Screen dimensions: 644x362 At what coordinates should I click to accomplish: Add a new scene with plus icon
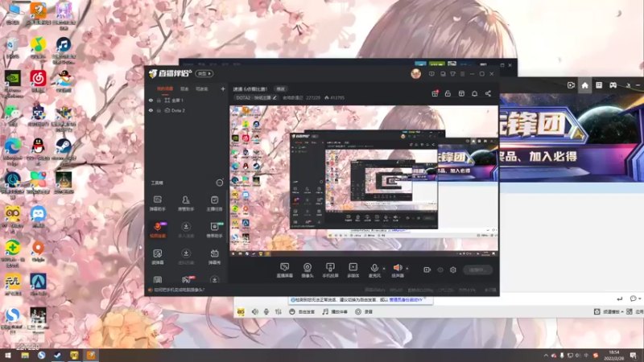(x=223, y=88)
